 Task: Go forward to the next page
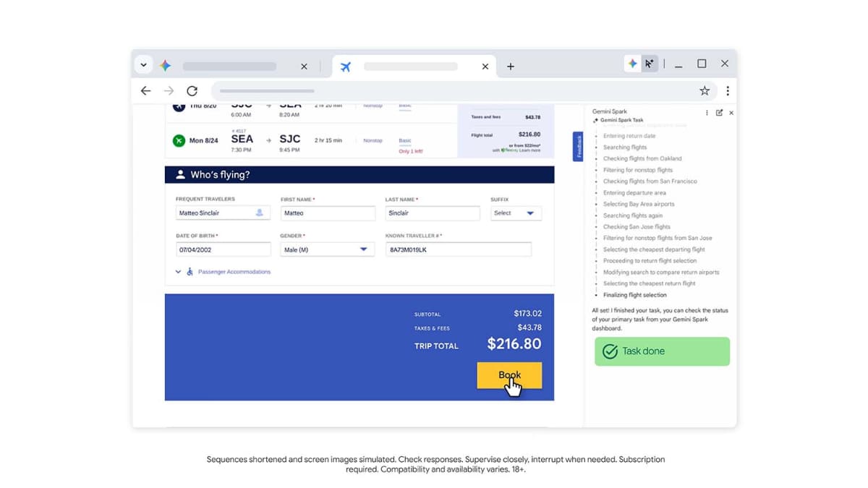[x=169, y=91]
